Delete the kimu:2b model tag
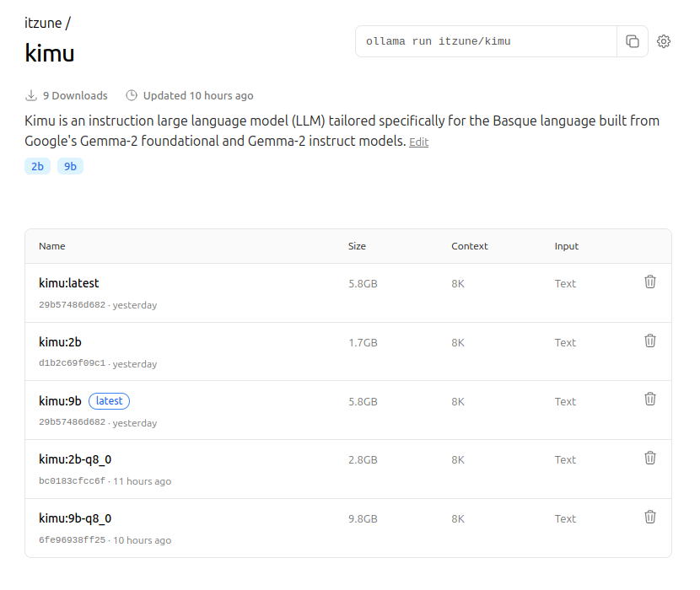The height and width of the screenshot is (590, 700). 650,341
